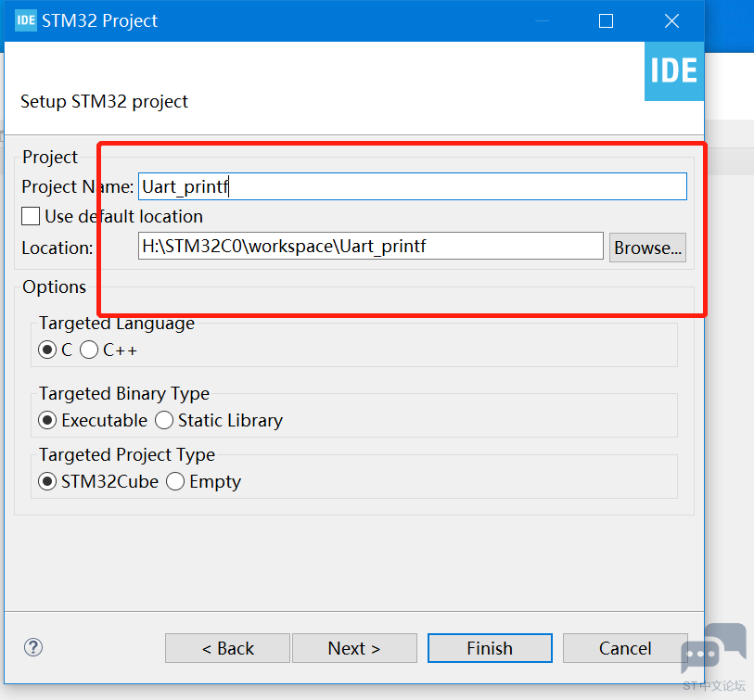Click the IDE icon in title bar
The image size is (754, 700).
pos(25,20)
